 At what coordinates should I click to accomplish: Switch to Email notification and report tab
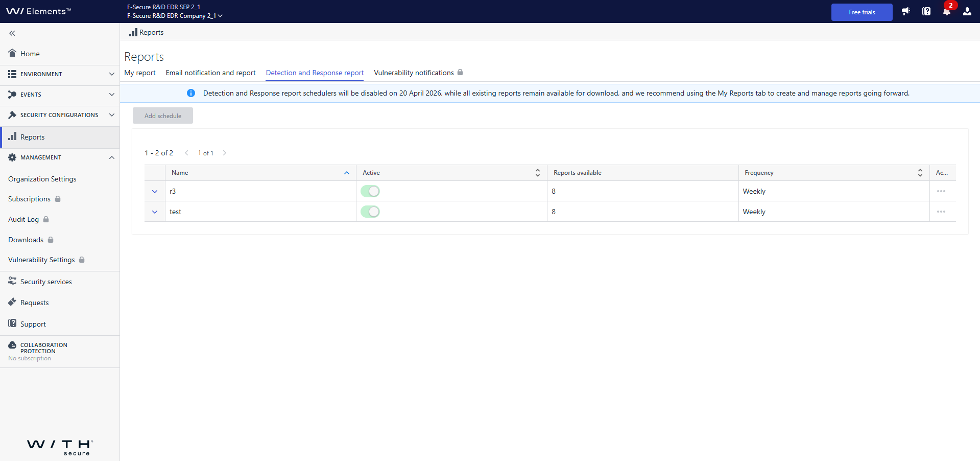(210, 73)
